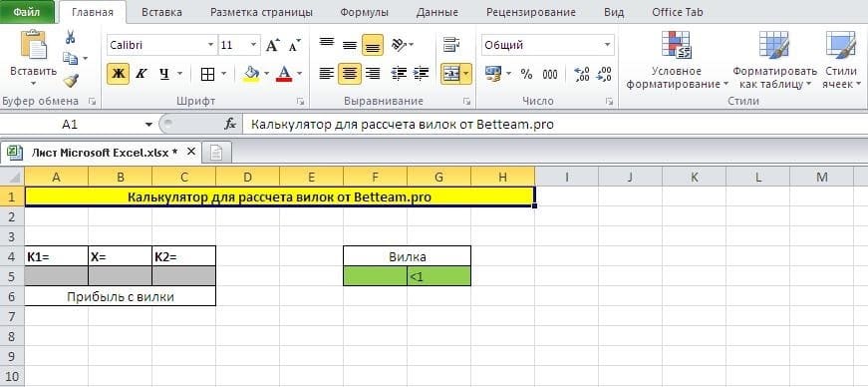Screen dimensions: 868x387
Task: Open Буфер обмена dialog launcher
Action: click(92, 102)
